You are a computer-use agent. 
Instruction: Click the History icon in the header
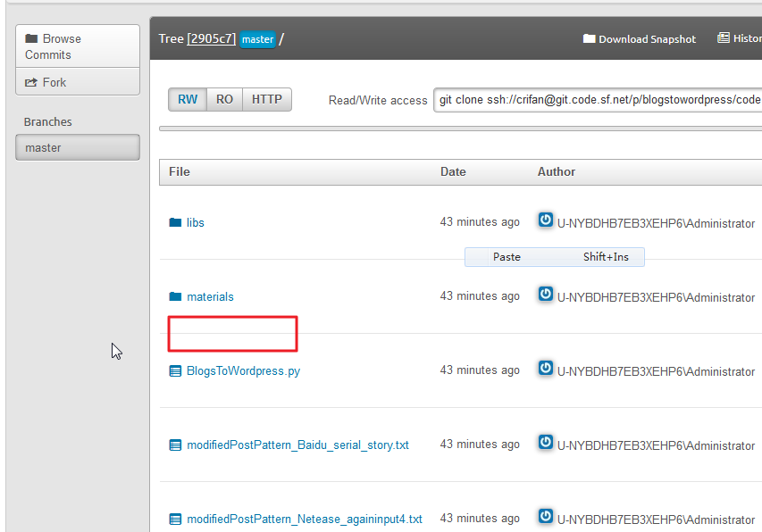pos(723,37)
